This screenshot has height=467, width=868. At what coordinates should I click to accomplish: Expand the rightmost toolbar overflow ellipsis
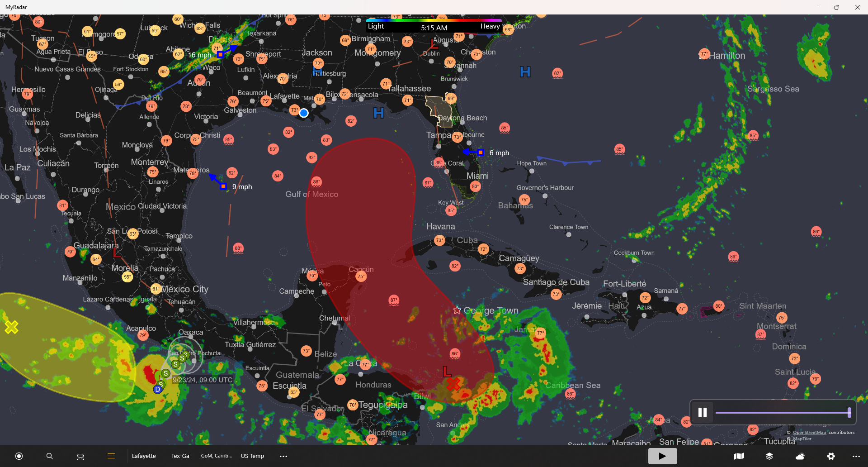856,456
